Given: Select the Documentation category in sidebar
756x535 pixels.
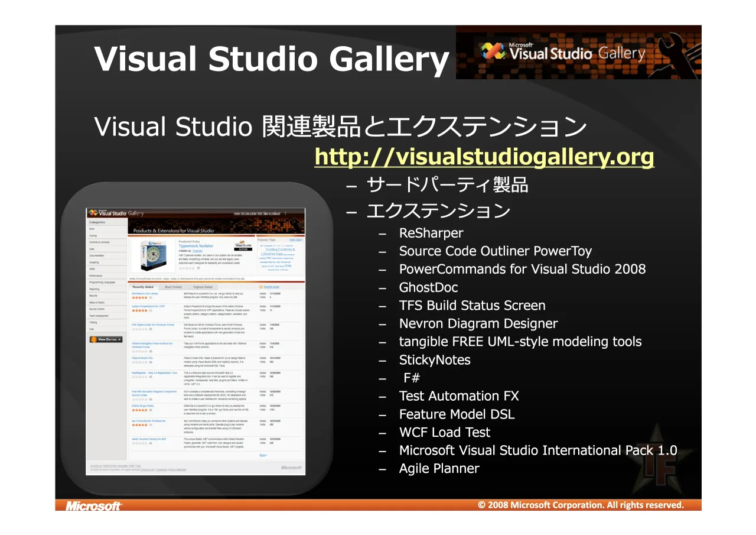Looking at the screenshot, I should pos(107,255).
